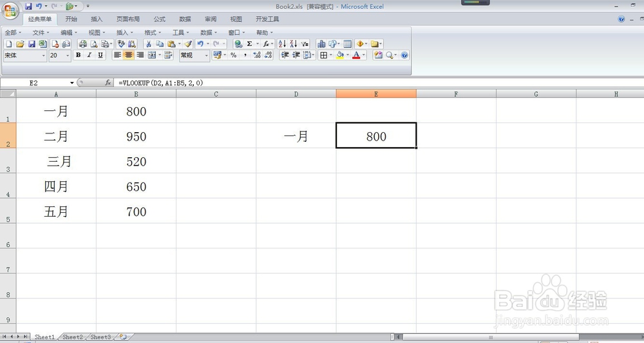Click the Insert Worksheet tab button

pyautogui.click(x=123, y=337)
